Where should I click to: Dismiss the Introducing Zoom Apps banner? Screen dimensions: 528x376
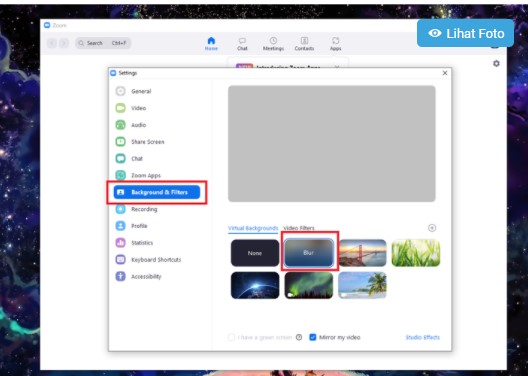[337, 67]
